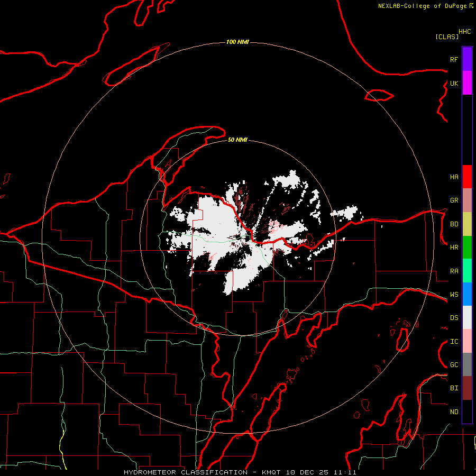Click the ND black legend swatch
Image resolution: width=476 pixels, height=476 pixels.
click(x=467, y=411)
